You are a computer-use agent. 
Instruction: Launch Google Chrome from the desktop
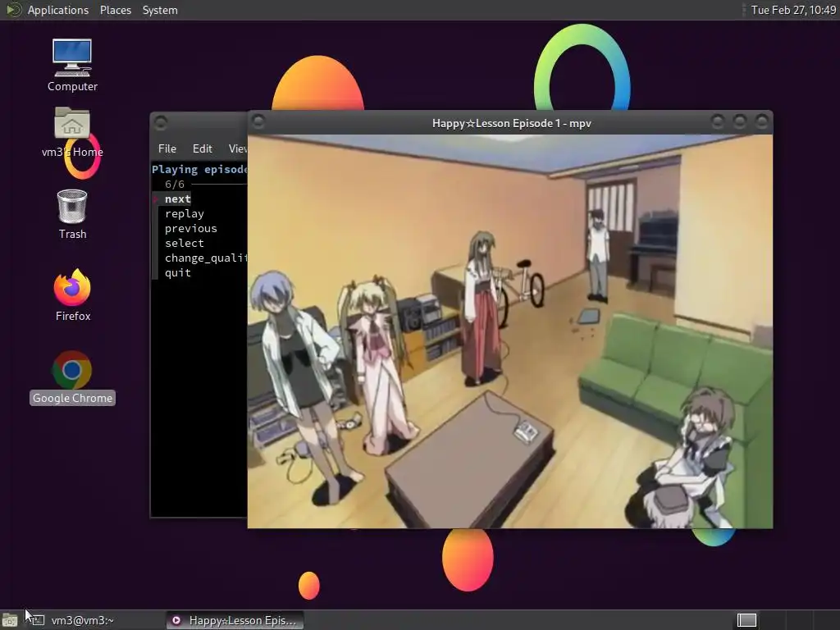pyautogui.click(x=72, y=377)
